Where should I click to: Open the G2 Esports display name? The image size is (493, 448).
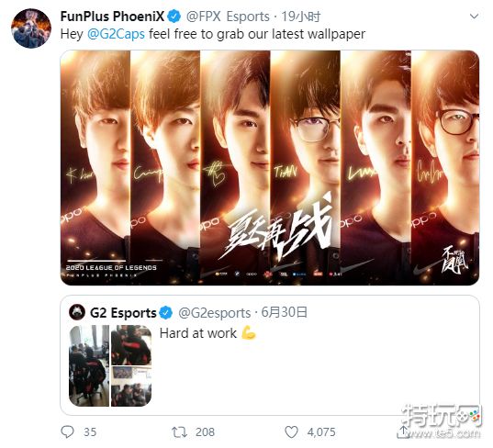(123, 313)
